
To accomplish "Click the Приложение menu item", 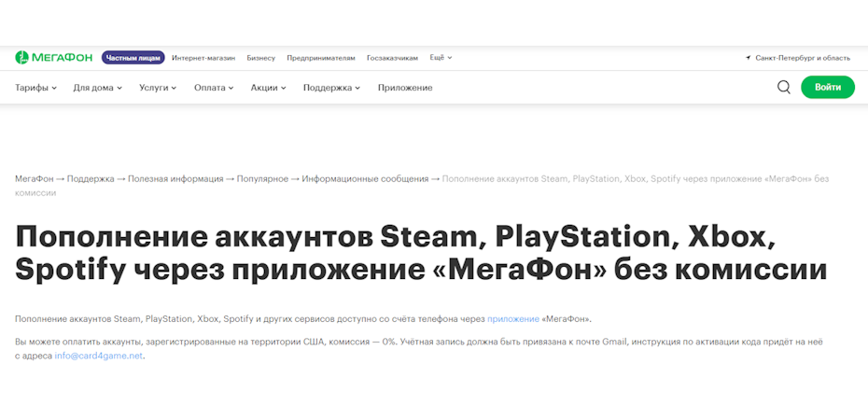I will click(405, 88).
